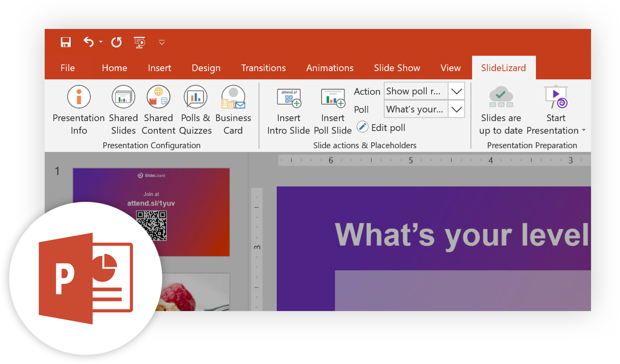Click the Edit poll label
The height and width of the screenshot is (364, 620).
tap(388, 128)
